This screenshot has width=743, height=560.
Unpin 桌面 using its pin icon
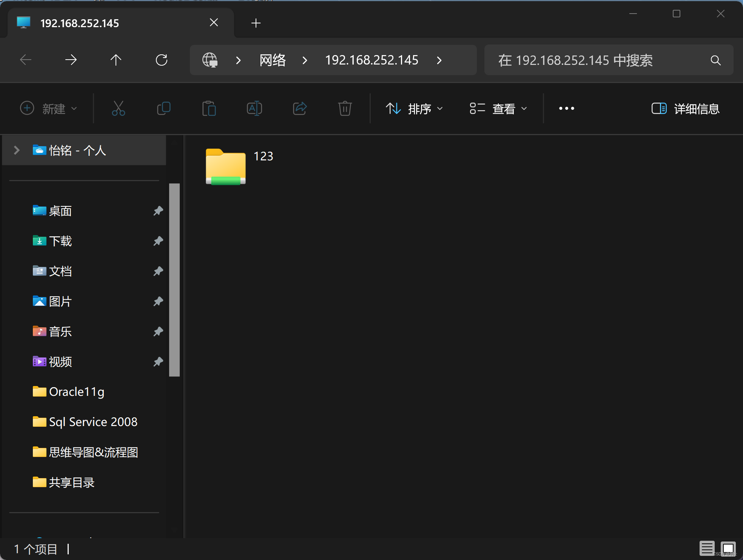point(158,211)
